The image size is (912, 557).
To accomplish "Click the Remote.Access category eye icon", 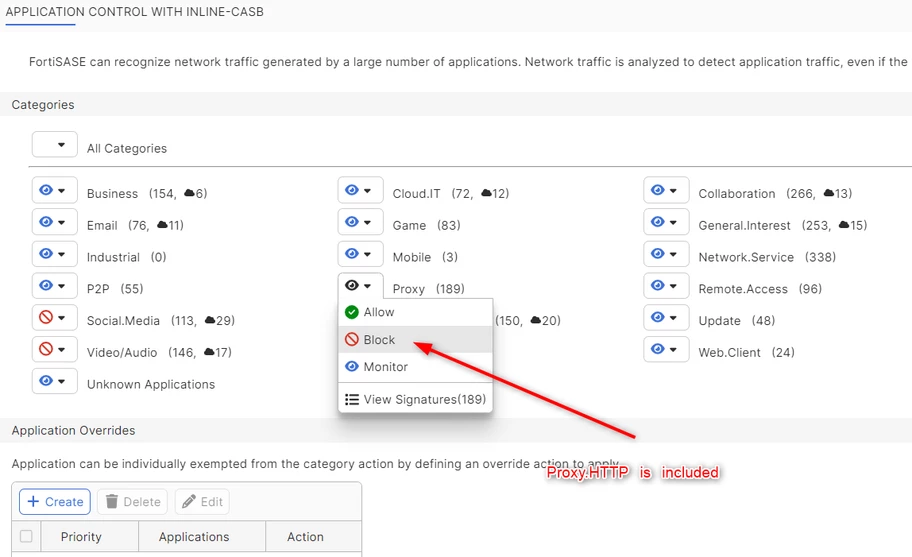I will [x=658, y=285].
